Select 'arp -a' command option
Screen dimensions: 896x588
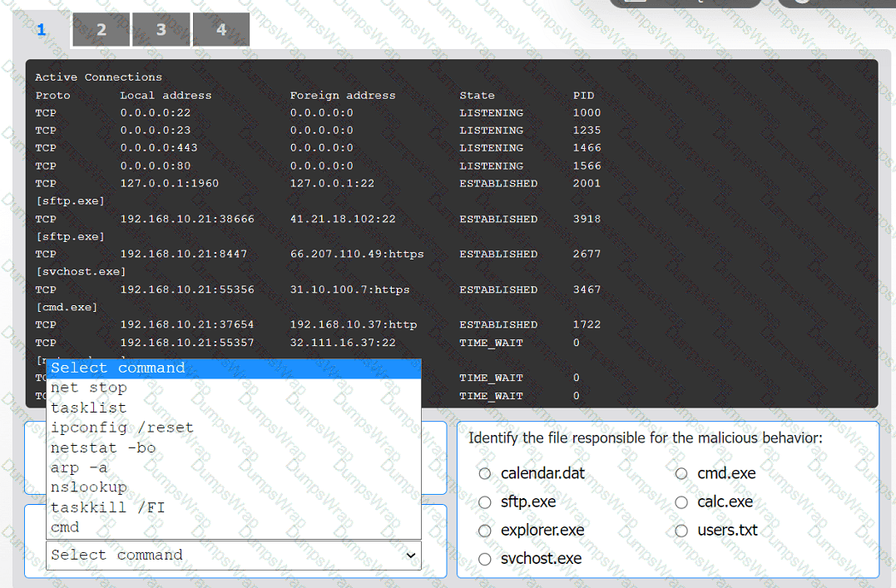(79, 467)
